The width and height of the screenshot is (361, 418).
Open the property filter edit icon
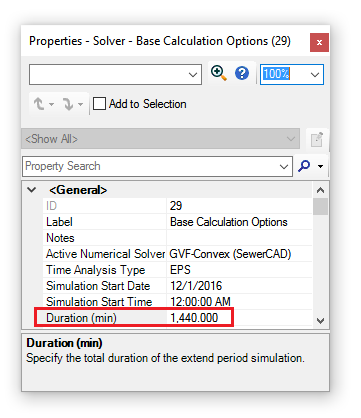(x=316, y=139)
